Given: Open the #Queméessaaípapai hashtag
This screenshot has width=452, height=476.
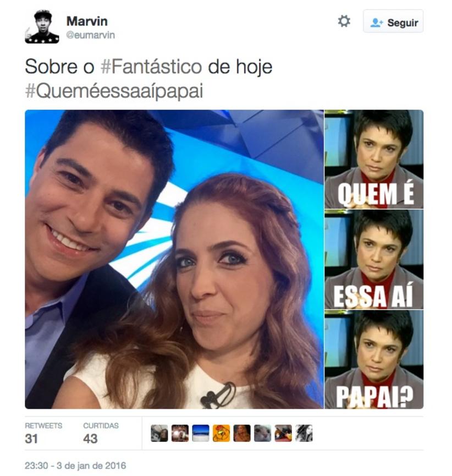Looking at the screenshot, I should tap(114, 91).
